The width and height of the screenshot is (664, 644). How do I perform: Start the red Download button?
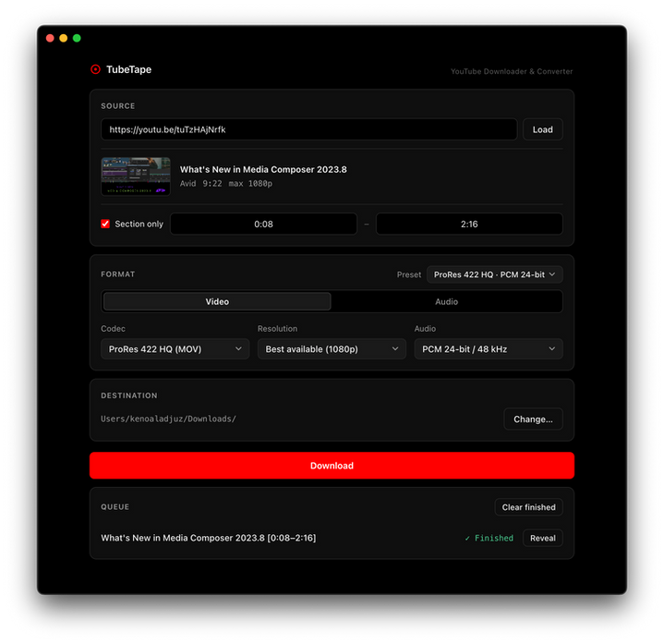(332, 466)
